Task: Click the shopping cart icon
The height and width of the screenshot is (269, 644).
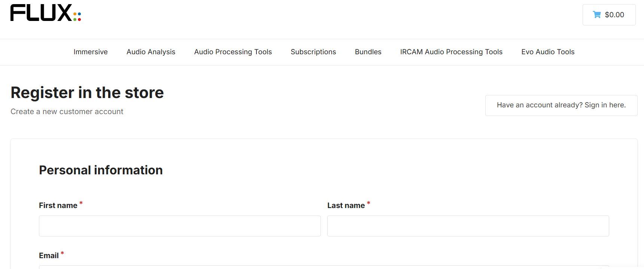Action: pyautogui.click(x=596, y=15)
